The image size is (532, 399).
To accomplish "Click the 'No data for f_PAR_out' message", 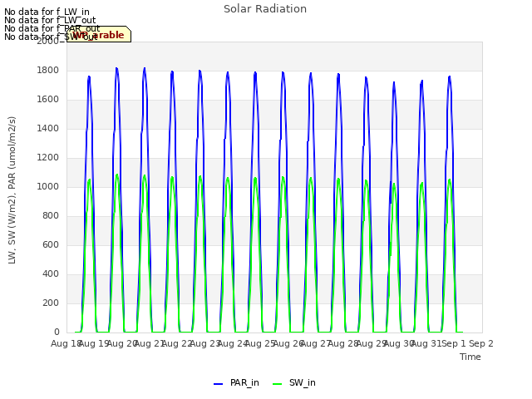I will pyautogui.click(x=52, y=28).
